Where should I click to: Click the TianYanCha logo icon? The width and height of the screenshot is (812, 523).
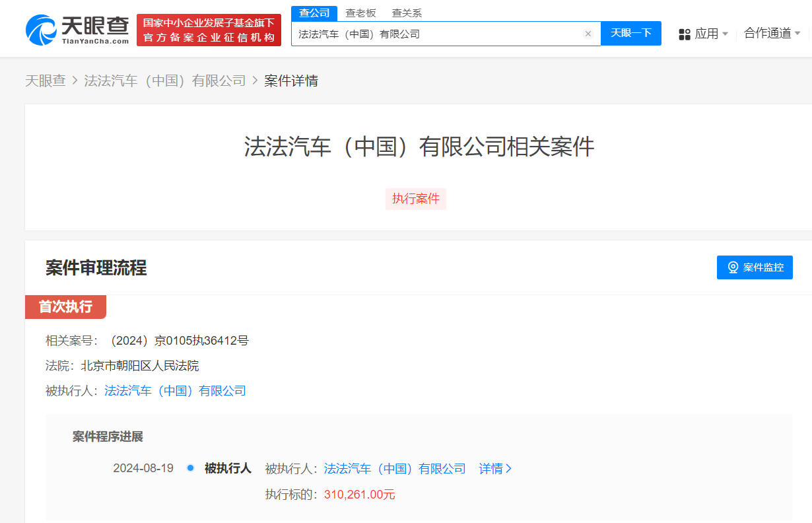[41, 28]
